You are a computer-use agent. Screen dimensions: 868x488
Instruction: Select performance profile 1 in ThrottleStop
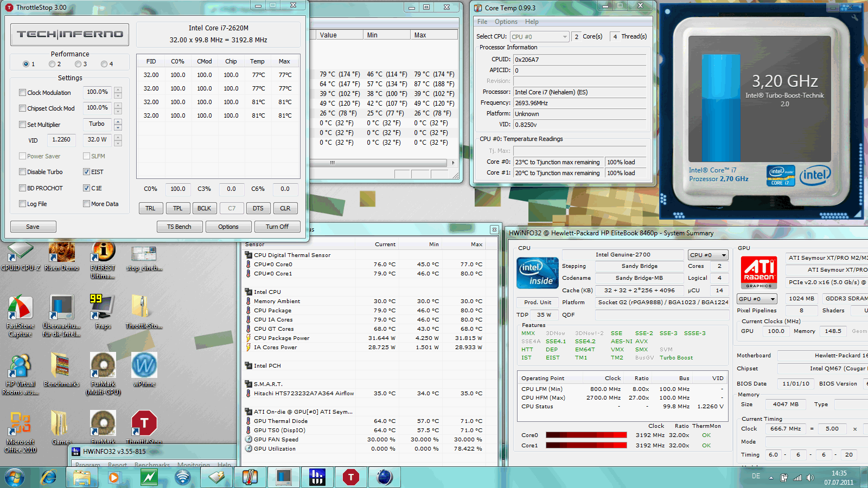pyautogui.click(x=26, y=64)
